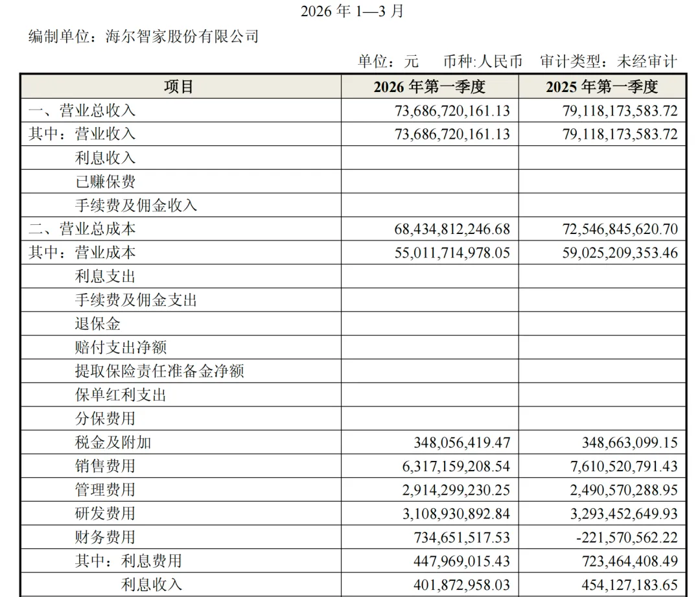Click the 币种:人民币 label
The width and height of the screenshot is (700, 597).
[483, 61]
